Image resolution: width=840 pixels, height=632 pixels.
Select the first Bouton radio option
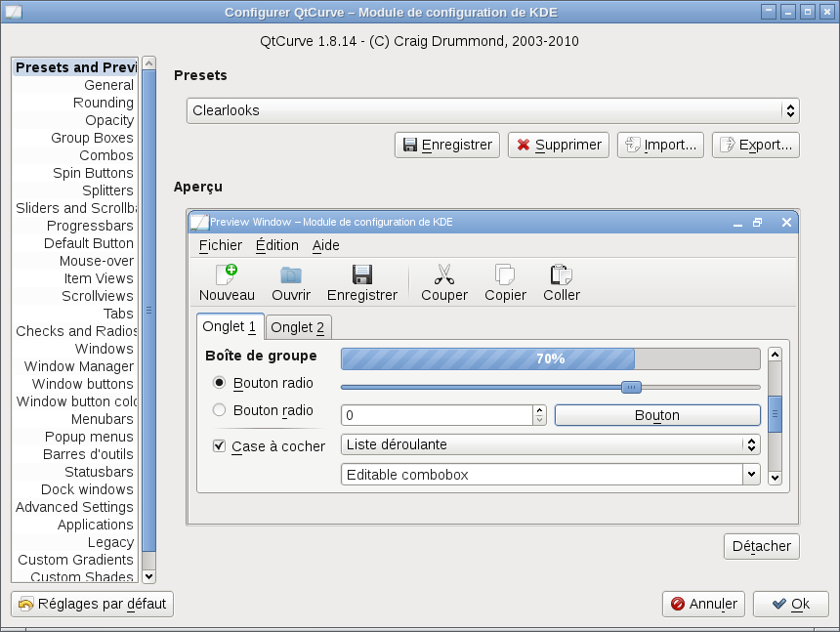tap(219, 382)
